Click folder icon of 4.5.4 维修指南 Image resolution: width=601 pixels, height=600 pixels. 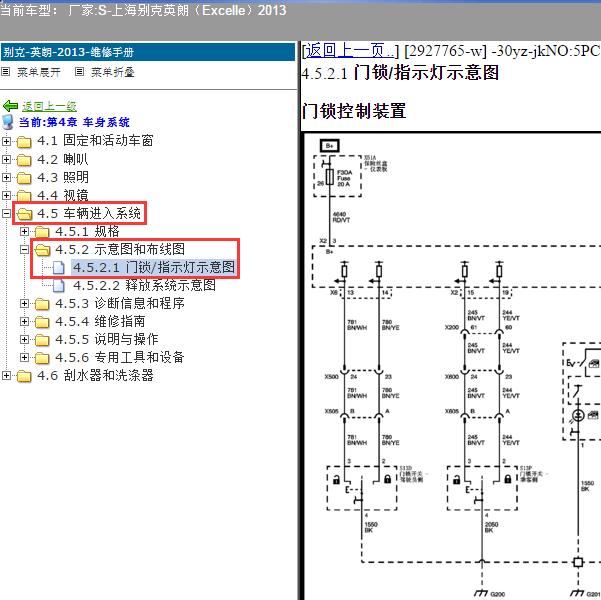click(42, 322)
